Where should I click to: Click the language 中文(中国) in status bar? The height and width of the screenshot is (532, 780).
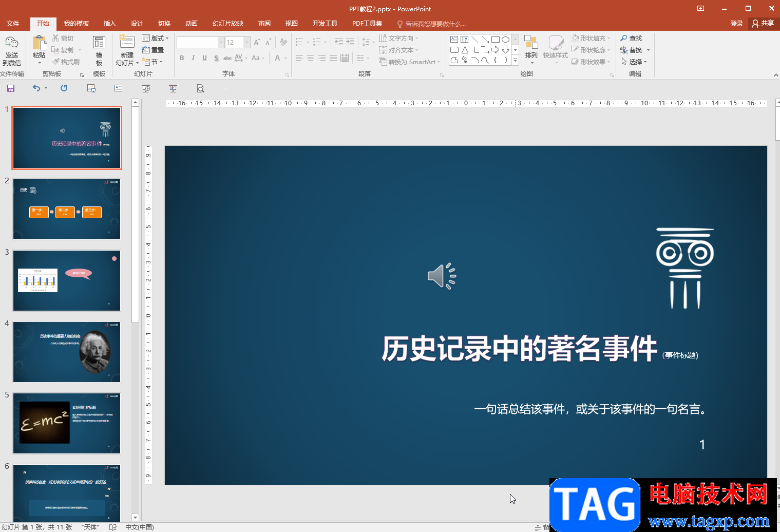140,527
